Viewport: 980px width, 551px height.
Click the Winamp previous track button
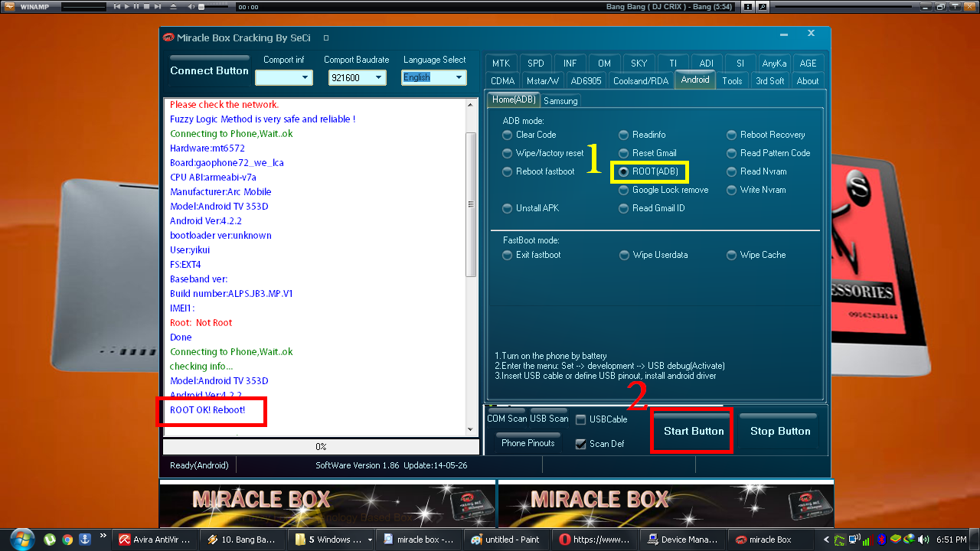tap(117, 6)
